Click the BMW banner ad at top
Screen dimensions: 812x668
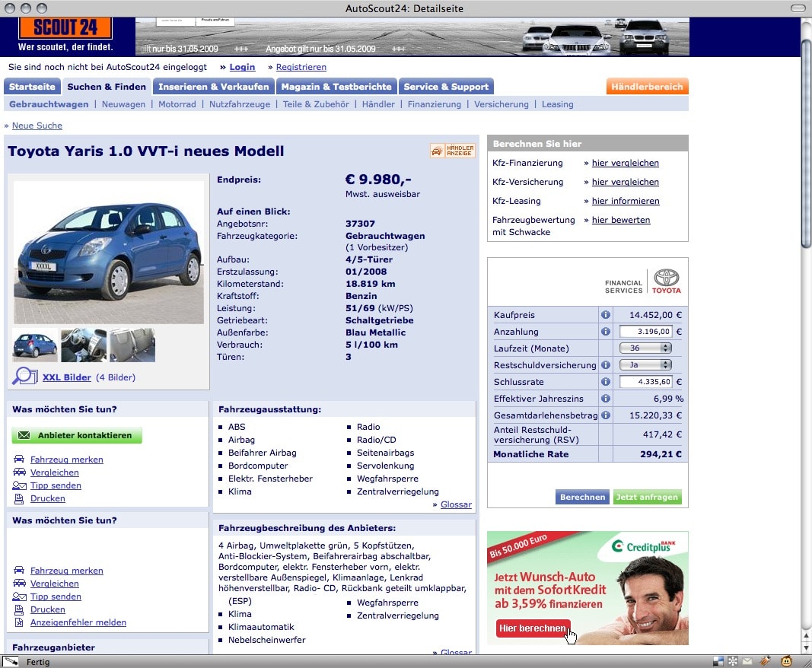(412, 37)
